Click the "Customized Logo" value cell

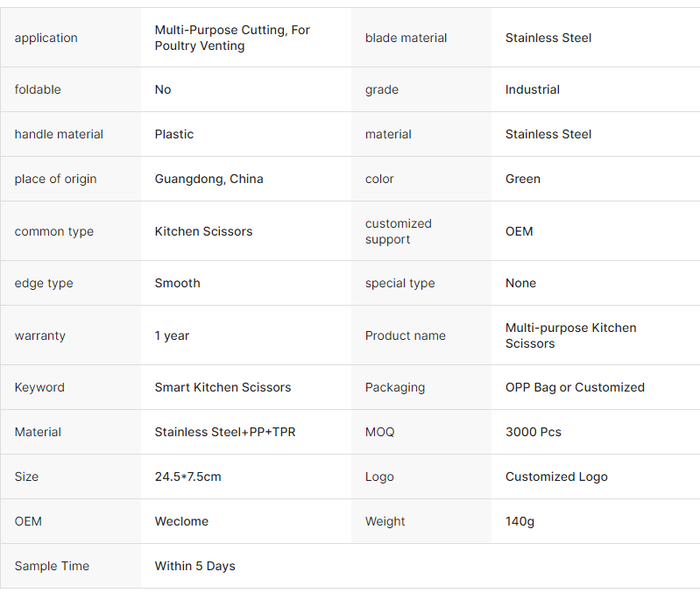[x=556, y=477]
